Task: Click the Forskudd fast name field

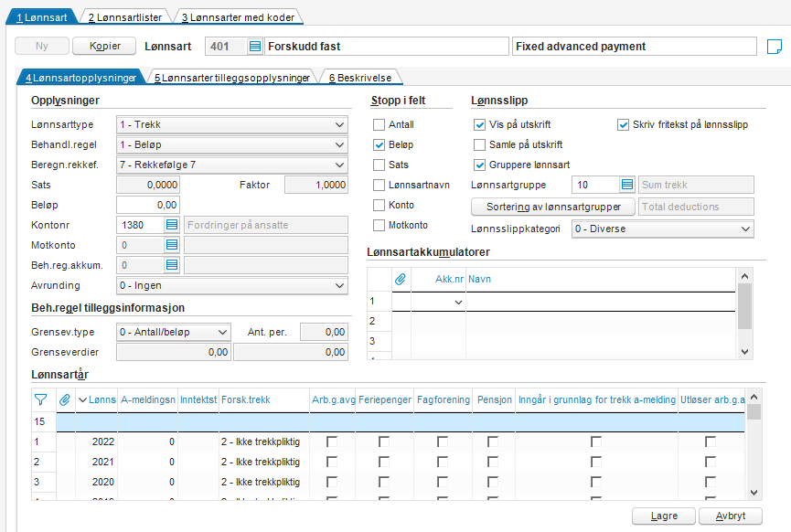Action: point(387,47)
